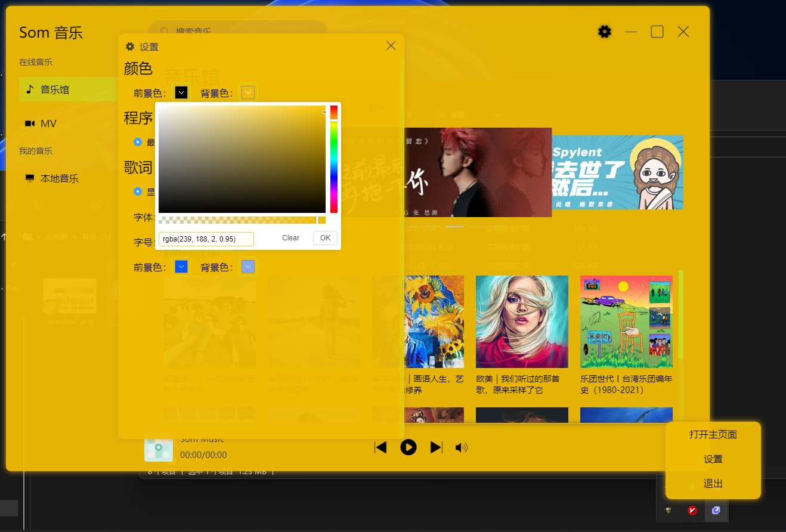Switch to MV in the sidebar
Screen dimensions: 786x532
pyautogui.click(x=69, y=123)
